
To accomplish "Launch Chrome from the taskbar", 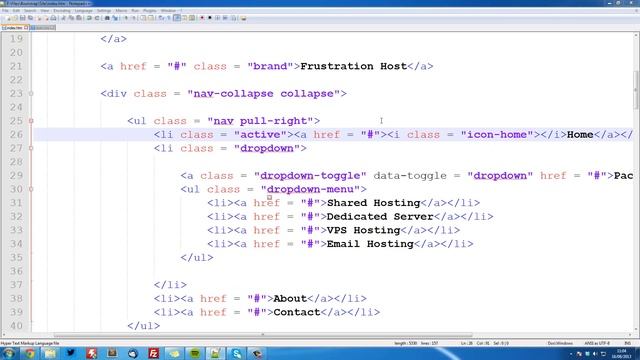I will (29, 353).
